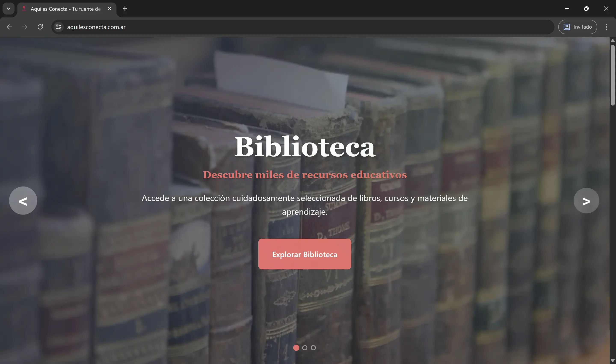Select the first carousel indicator dot
This screenshot has width=616, height=364.
(x=296, y=348)
